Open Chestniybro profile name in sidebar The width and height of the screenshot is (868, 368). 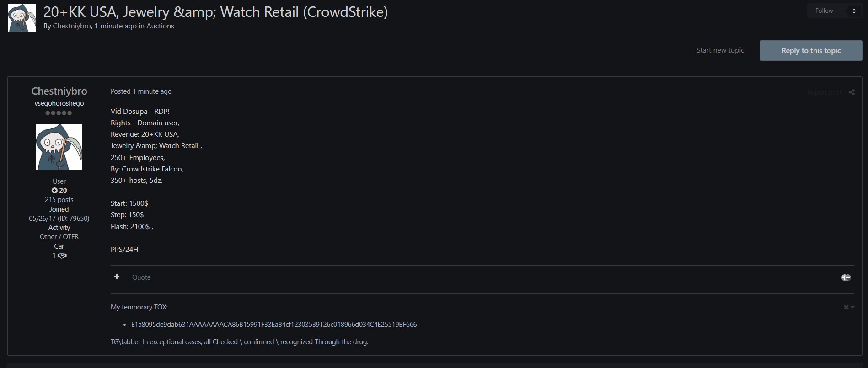point(59,91)
